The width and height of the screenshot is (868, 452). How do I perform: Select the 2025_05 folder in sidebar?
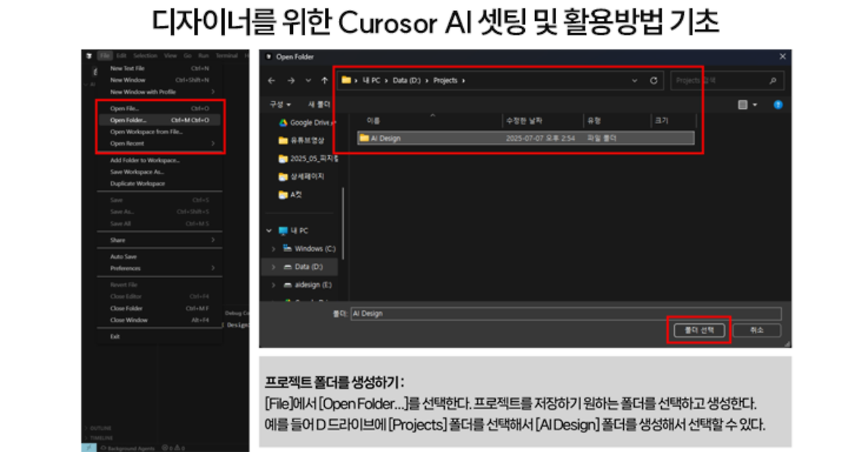click(309, 158)
